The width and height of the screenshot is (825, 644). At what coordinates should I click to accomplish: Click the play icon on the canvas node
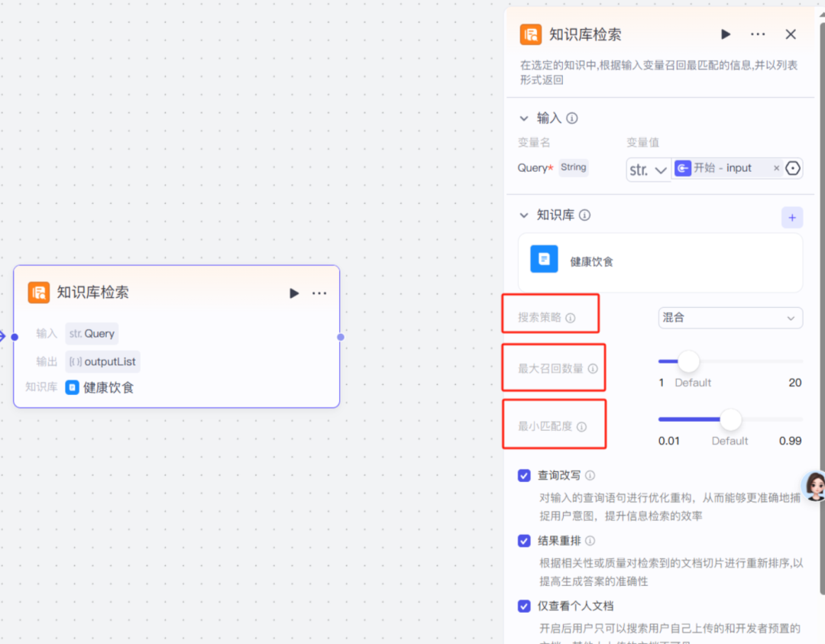point(294,293)
